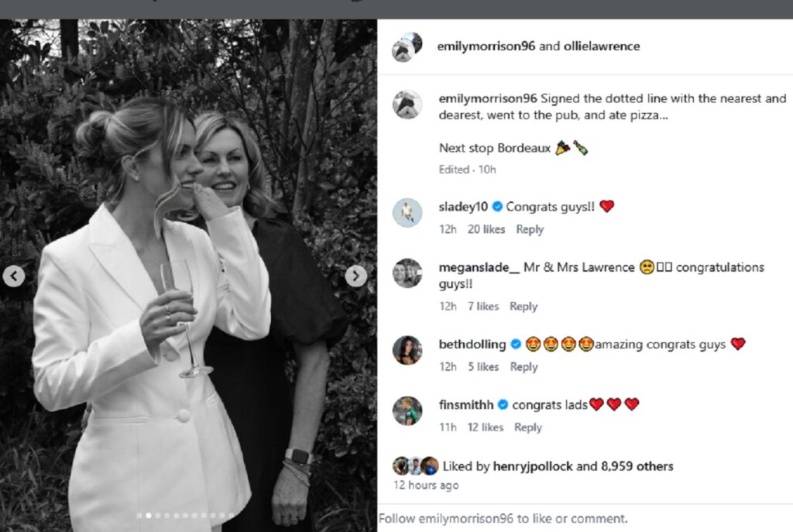This screenshot has width=793, height=532.
Task: Click bethdolling's verified checkmark icon
Action: click(516, 344)
